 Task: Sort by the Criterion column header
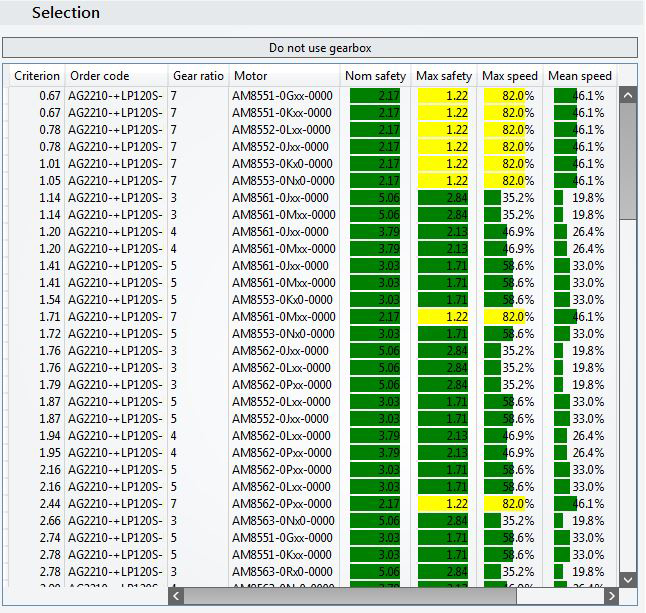tap(37, 76)
